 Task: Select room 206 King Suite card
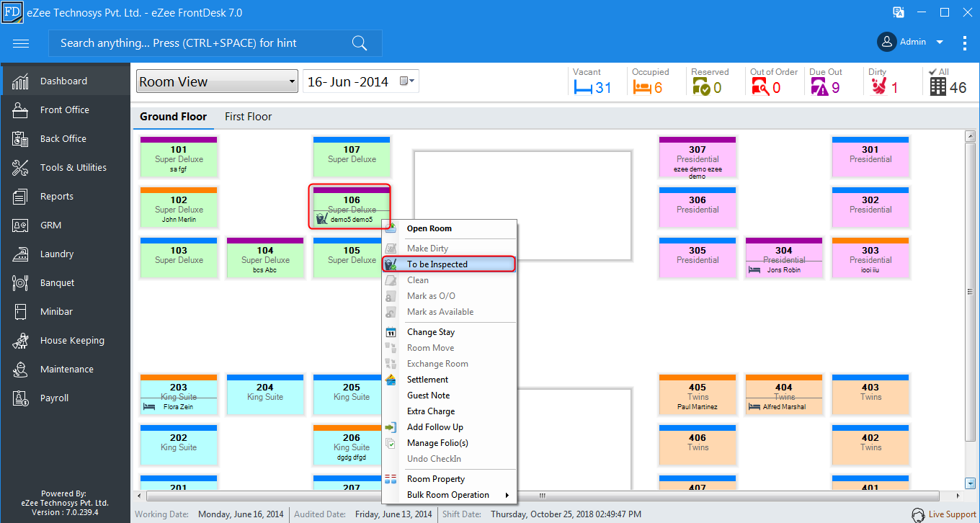point(347,445)
